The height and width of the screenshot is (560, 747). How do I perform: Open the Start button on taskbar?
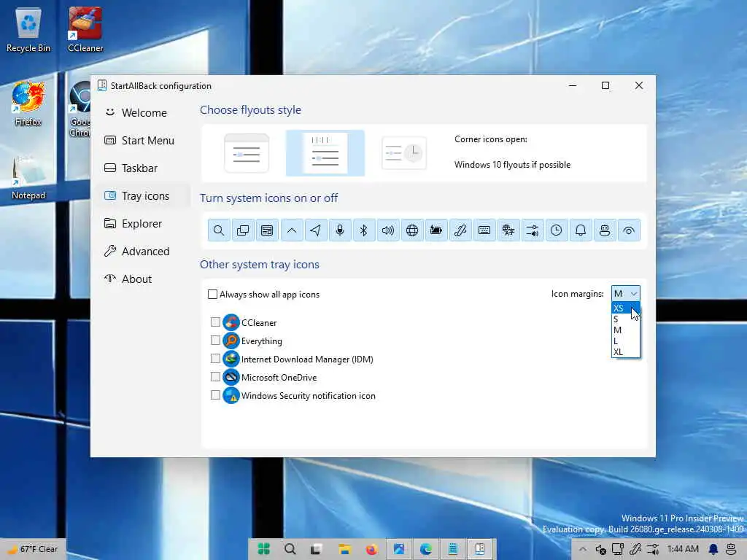[x=264, y=549]
